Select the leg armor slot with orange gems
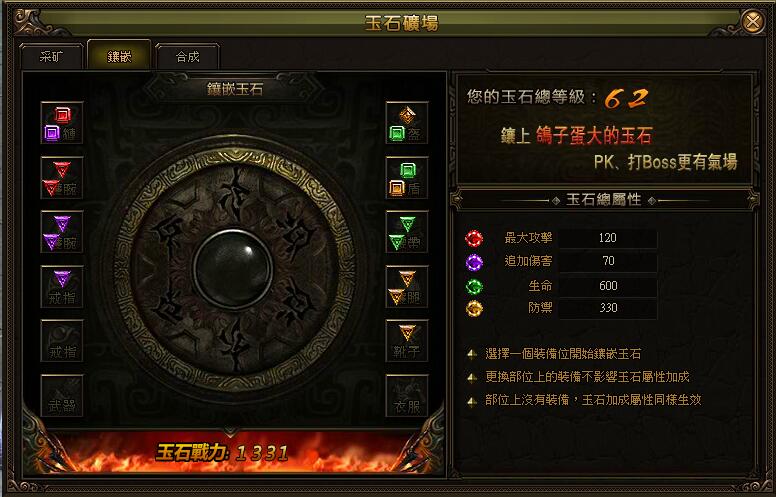The image size is (776, 497). pos(407,287)
